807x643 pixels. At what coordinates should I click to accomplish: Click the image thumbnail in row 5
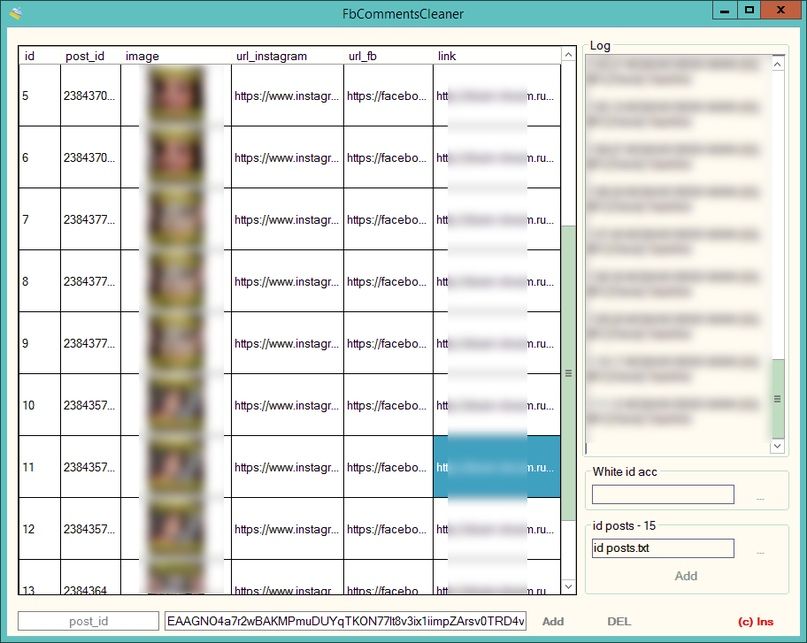[175, 95]
